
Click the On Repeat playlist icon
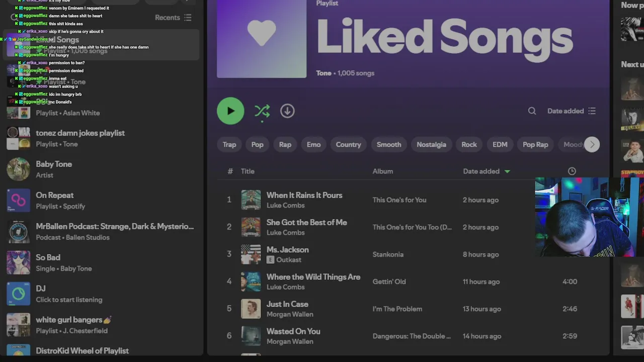pyautogui.click(x=18, y=201)
